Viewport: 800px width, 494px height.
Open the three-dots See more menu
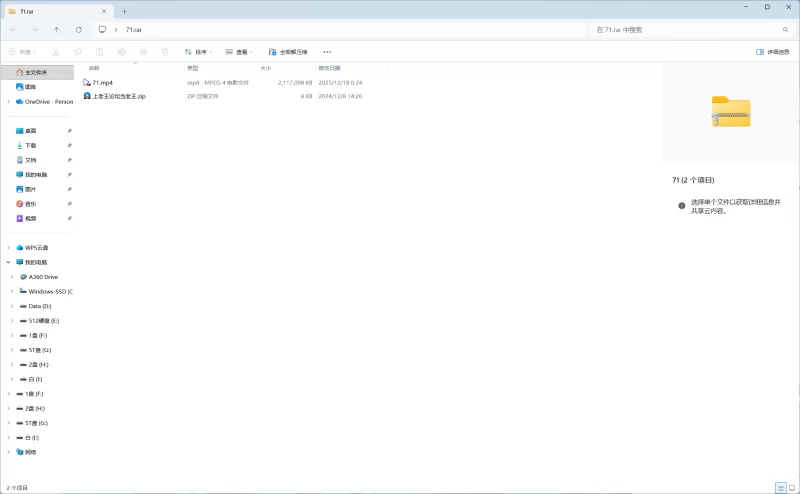tap(326, 51)
